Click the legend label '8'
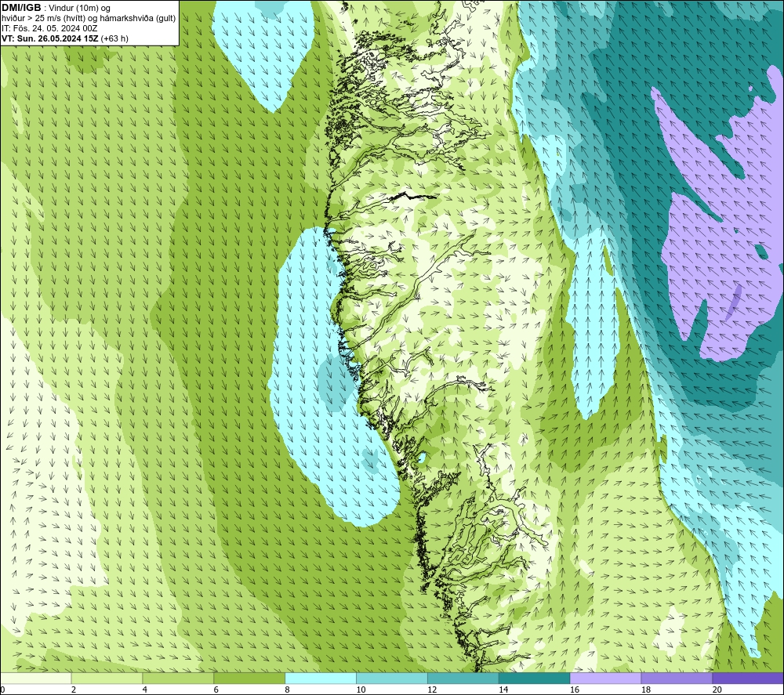The height and width of the screenshot is (695, 784). [288, 690]
